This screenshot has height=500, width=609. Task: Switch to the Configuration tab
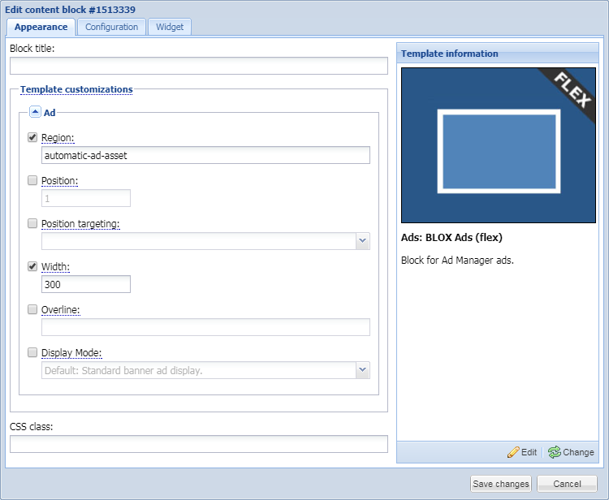click(x=111, y=27)
